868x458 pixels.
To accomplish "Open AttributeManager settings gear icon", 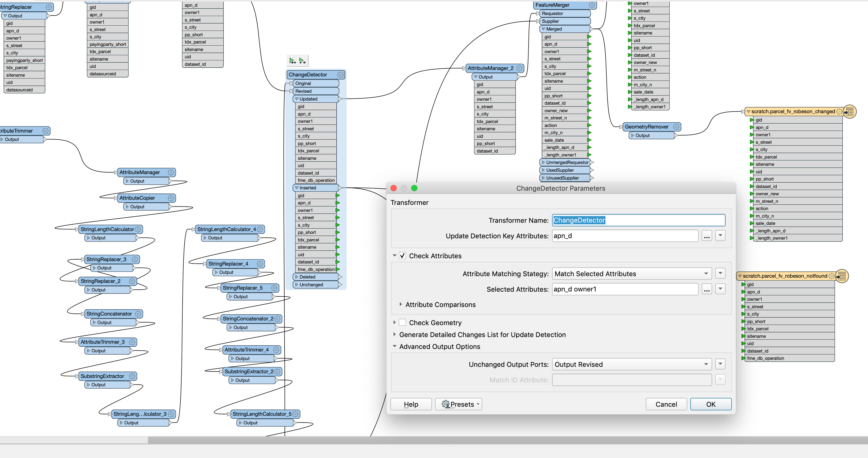I will (x=171, y=172).
